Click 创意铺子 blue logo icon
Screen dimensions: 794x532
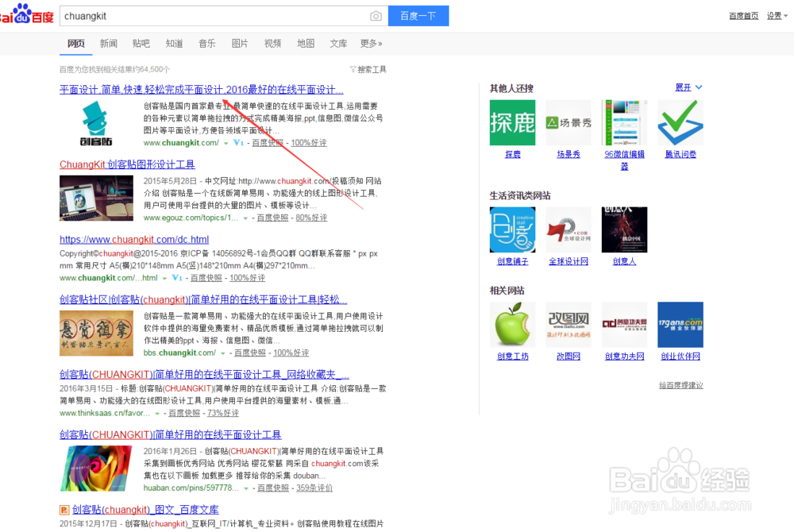(x=512, y=229)
